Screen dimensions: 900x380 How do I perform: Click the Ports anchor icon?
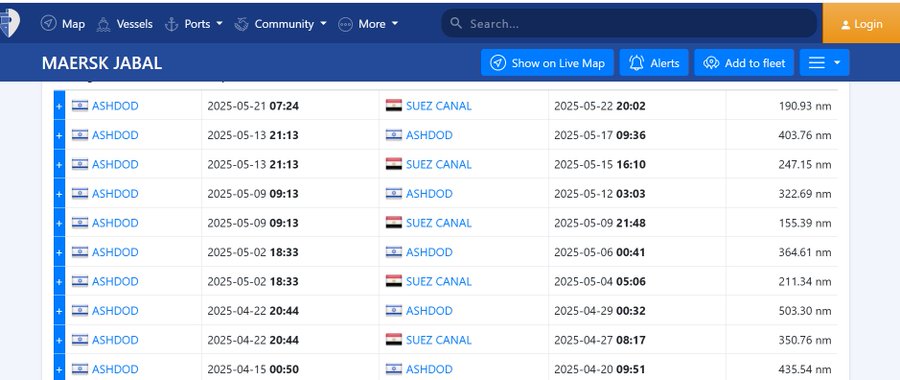click(x=171, y=24)
